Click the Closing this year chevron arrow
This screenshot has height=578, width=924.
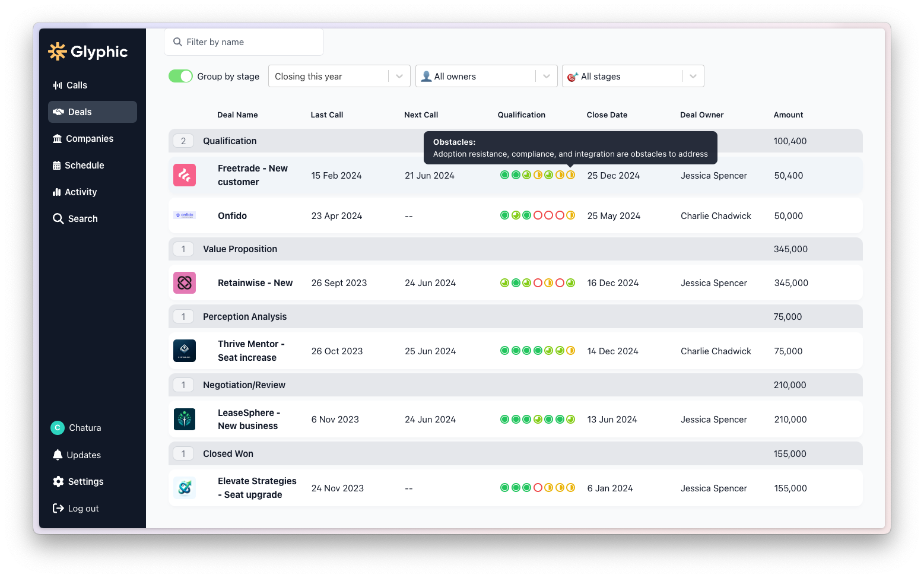399,76
